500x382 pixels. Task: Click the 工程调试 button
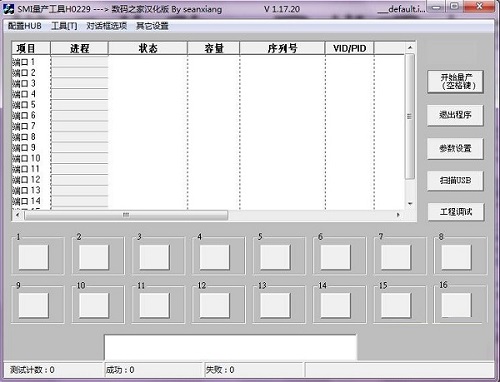(x=456, y=211)
